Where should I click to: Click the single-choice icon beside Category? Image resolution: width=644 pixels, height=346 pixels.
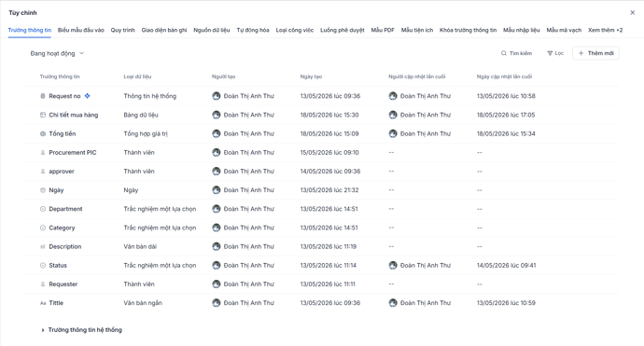[x=43, y=228]
